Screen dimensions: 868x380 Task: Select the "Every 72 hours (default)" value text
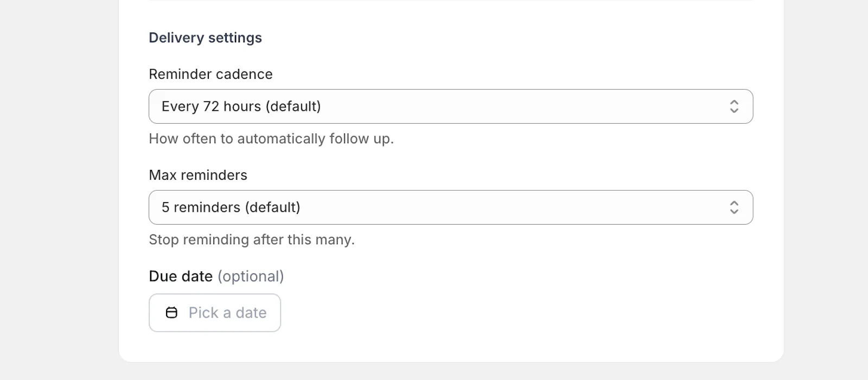tap(241, 106)
